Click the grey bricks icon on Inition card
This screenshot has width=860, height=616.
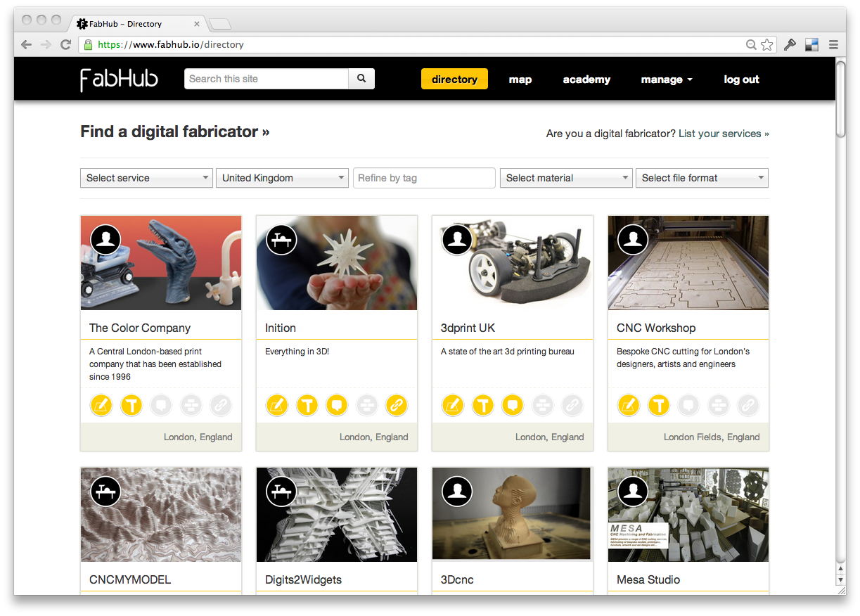click(367, 405)
